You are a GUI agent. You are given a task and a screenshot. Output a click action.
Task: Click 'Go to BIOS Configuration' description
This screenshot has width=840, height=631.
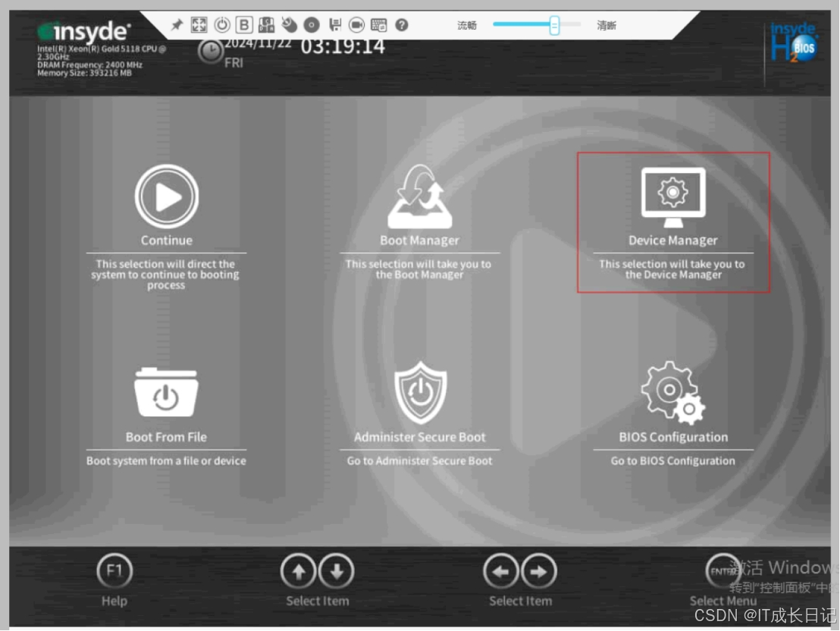tap(673, 460)
